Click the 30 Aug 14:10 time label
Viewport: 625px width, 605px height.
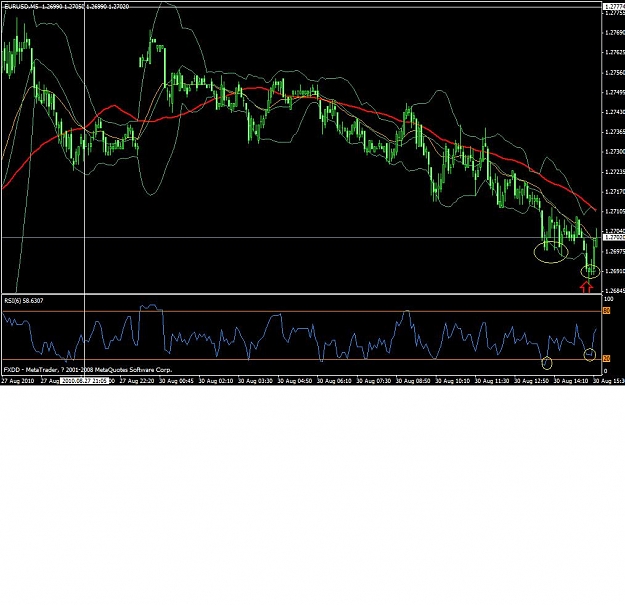[571, 381]
